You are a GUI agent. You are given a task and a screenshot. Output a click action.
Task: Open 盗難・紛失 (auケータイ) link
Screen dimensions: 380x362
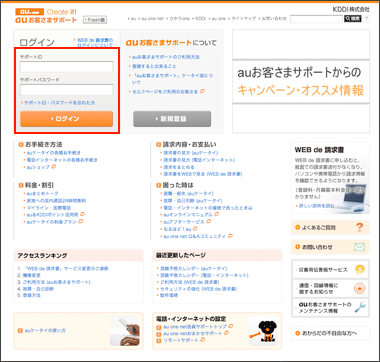pos(187,193)
